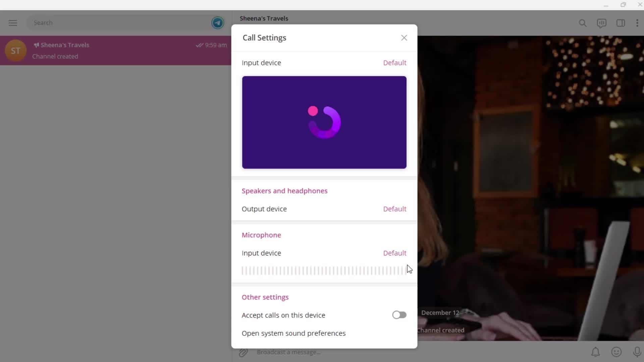Viewport: 644px width, 362px height.
Task: Click the hamburger menu icon top left
Action: tap(13, 22)
